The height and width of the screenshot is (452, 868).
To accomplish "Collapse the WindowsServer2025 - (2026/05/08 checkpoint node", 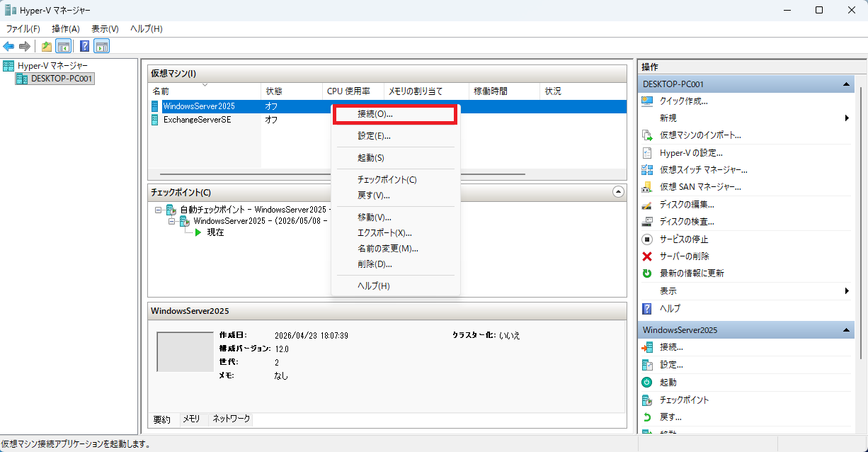I will click(x=172, y=221).
